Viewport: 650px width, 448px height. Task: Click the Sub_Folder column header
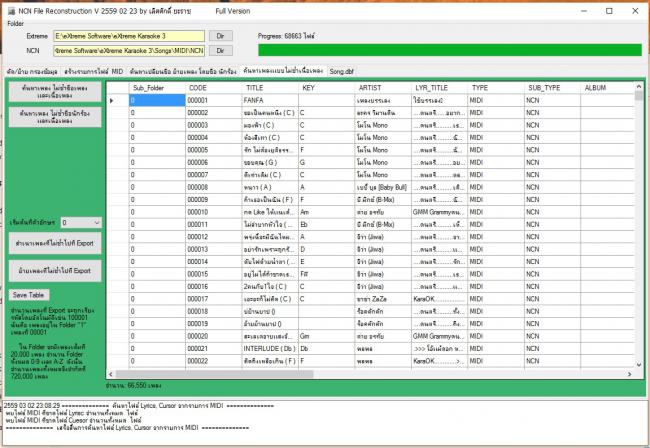[157, 88]
